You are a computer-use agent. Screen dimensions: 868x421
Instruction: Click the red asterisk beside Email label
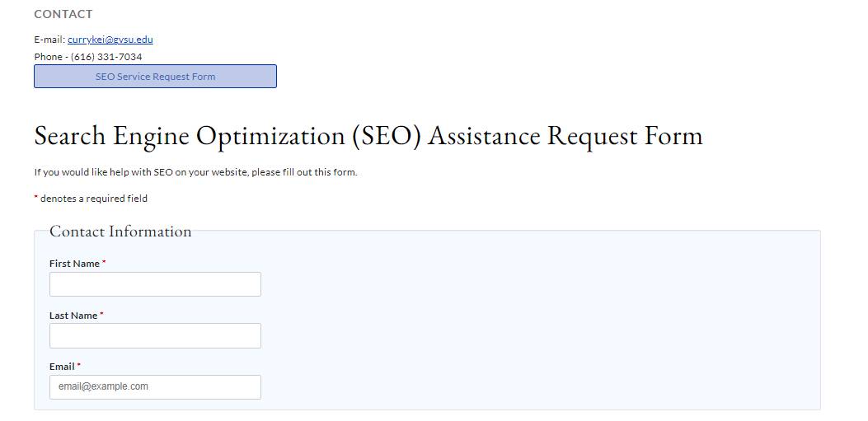point(79,366)
